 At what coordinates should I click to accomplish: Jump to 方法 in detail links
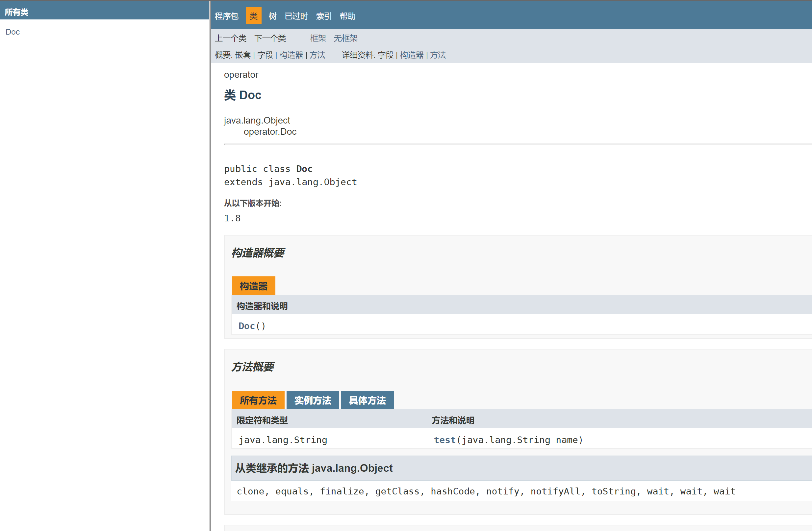pyautogui.click(x=438, y=55)
